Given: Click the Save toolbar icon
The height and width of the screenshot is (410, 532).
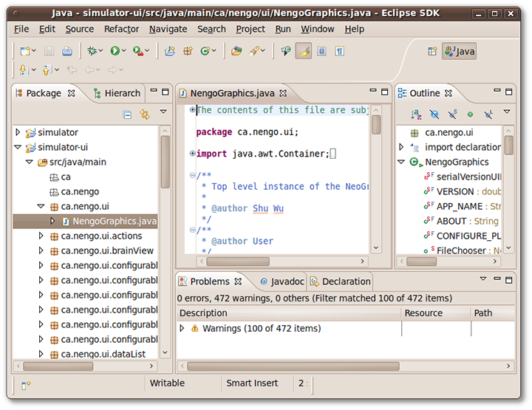Looking at the screenshot, I should [50, 51].
